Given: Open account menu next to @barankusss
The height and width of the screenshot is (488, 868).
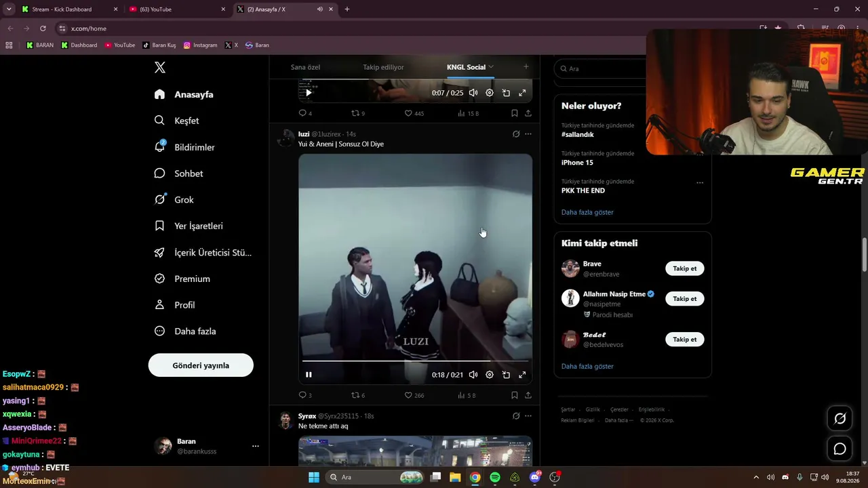Looking at the screenshot, I should pyautogui.click(x=256, y=446).
